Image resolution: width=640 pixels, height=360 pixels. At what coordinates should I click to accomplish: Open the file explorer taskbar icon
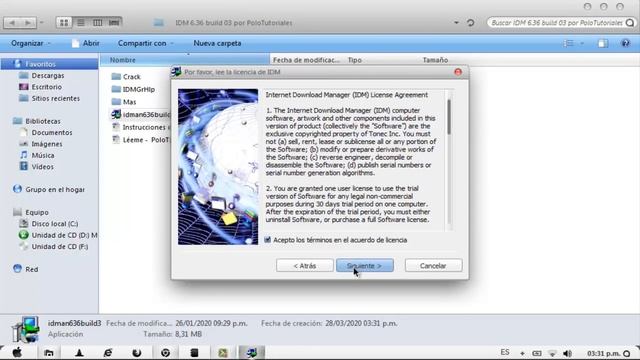click(49, 353)
